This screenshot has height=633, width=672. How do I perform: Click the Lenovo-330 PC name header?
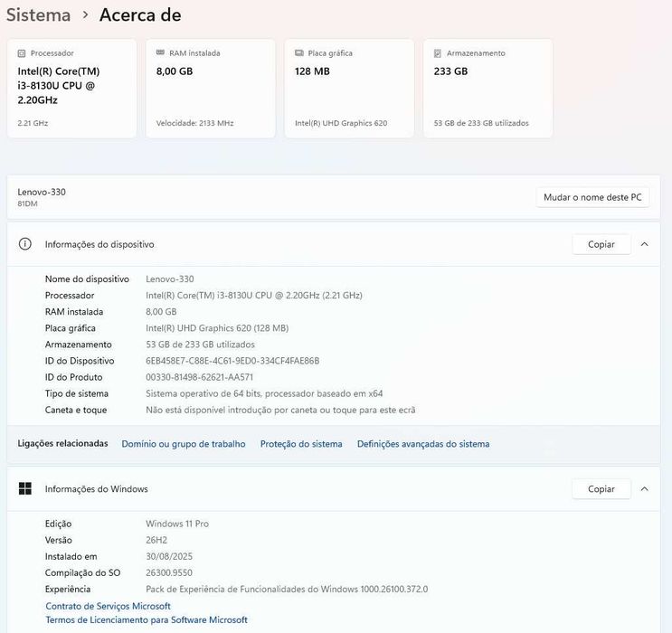pyautogui.click(x=42, y=192)
